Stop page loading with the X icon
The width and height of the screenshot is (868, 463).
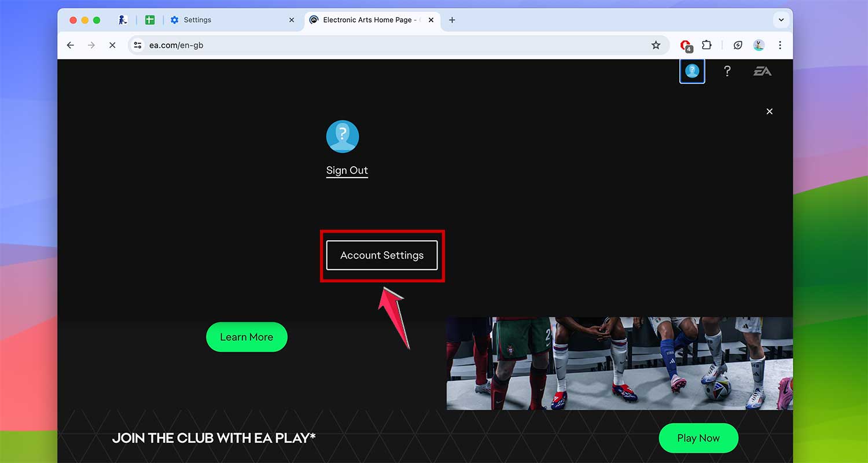[x=112, y=45]
